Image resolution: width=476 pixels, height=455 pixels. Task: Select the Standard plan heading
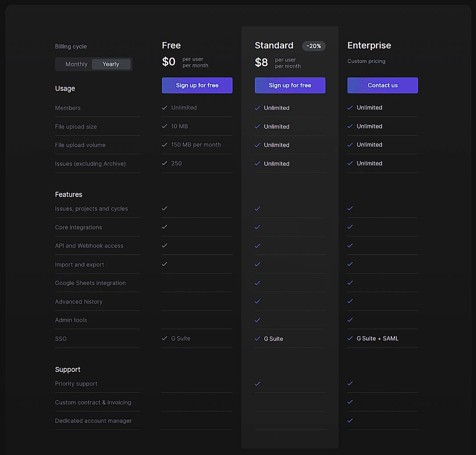pyautogui.click(x=274, y=45)
